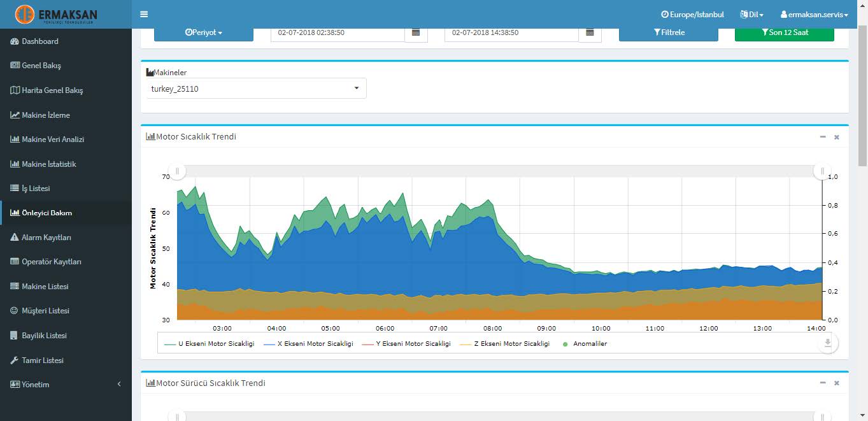Expand the Yönetim sidebar menu
This screenshot has height=421, width=868.
(x=66, y=385)
